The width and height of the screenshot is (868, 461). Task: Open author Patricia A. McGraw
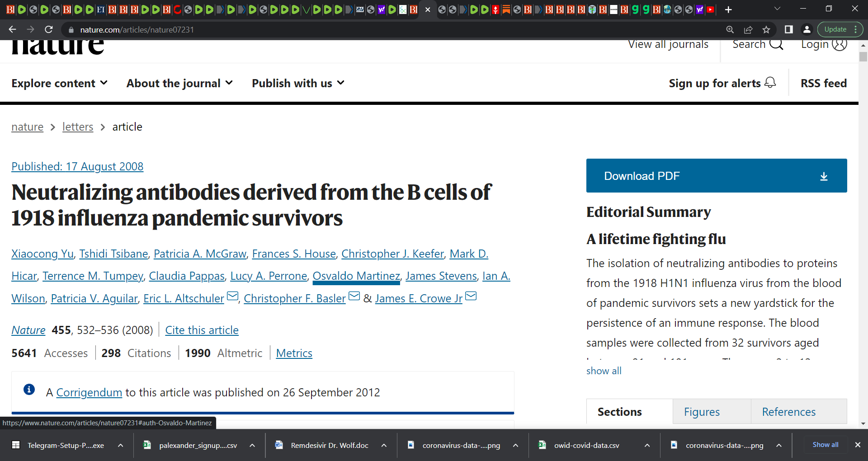200,254
